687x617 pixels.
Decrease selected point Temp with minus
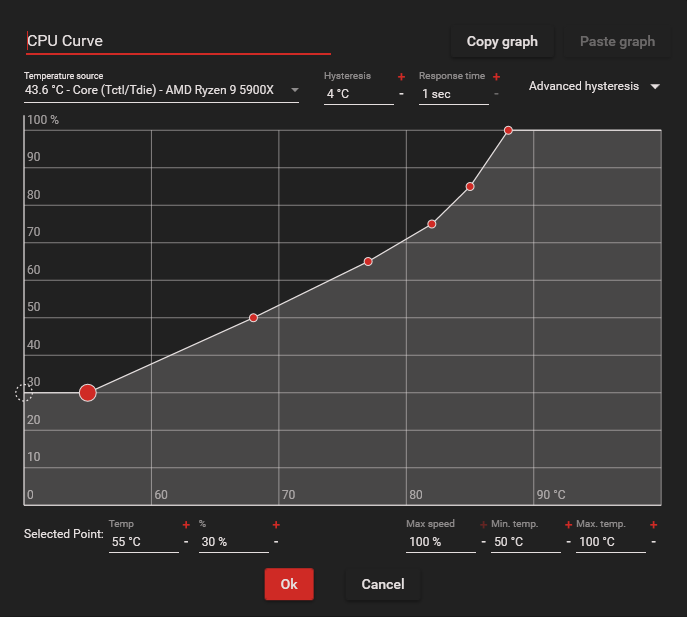coord(186,542)
